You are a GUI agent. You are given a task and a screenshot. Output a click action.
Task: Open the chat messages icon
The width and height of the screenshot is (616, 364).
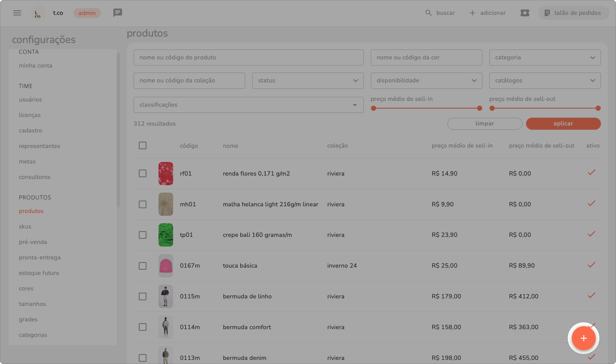tap(117, 13)
